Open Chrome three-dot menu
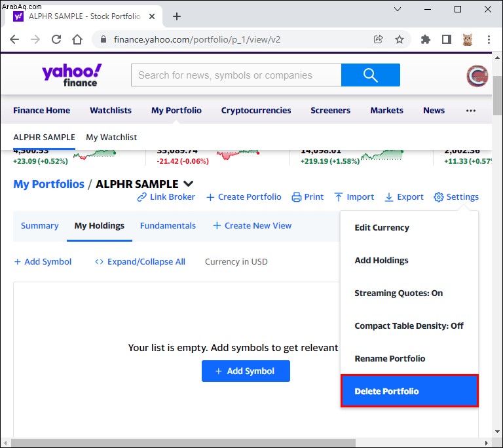 (x=489, y=39)
